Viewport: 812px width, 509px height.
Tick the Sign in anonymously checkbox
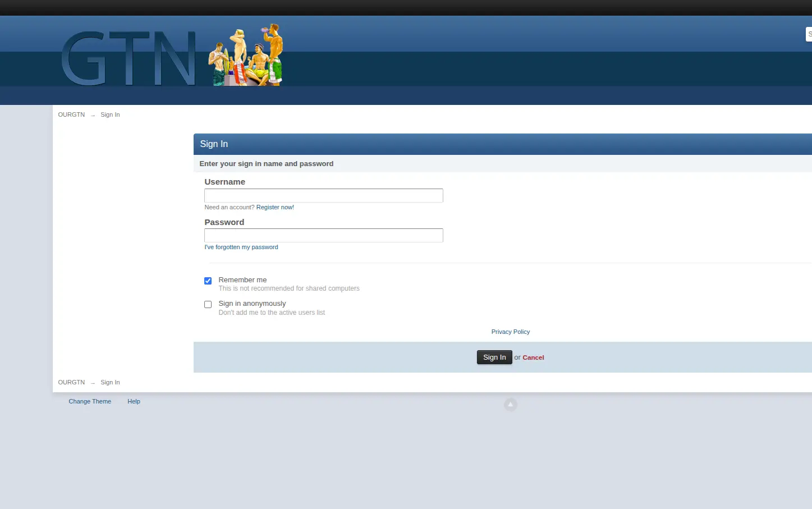pyautogui.click(x=208, y=304)
